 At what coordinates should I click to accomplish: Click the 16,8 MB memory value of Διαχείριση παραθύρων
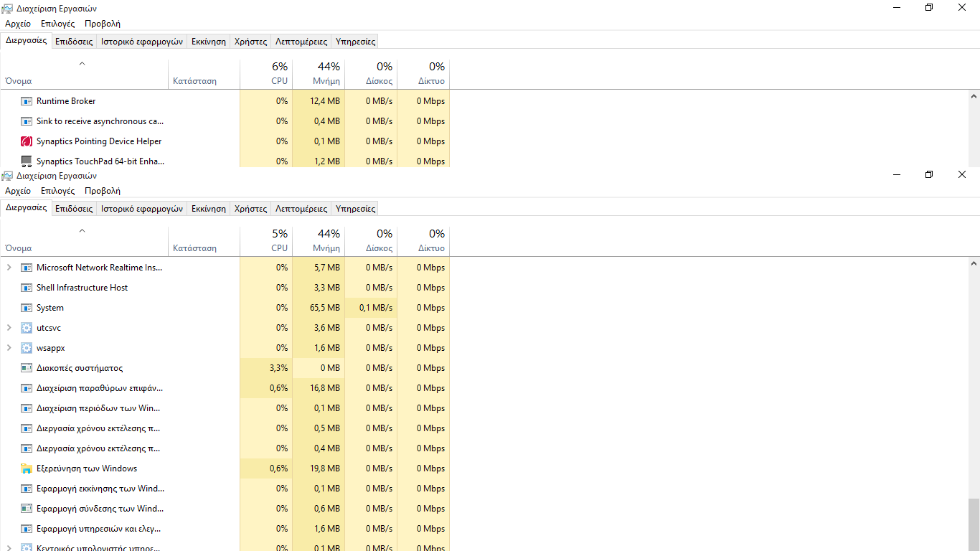point(325,388)
